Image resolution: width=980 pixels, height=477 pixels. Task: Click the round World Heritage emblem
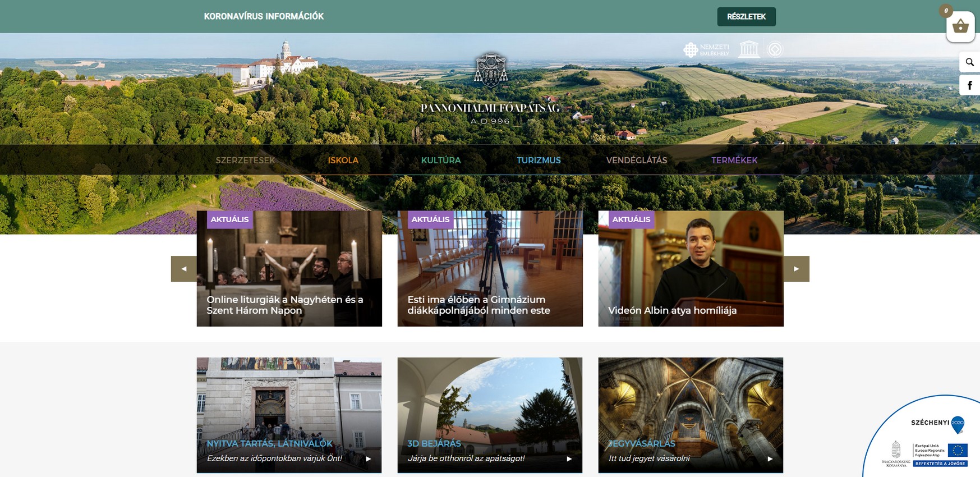pos(775,49)
